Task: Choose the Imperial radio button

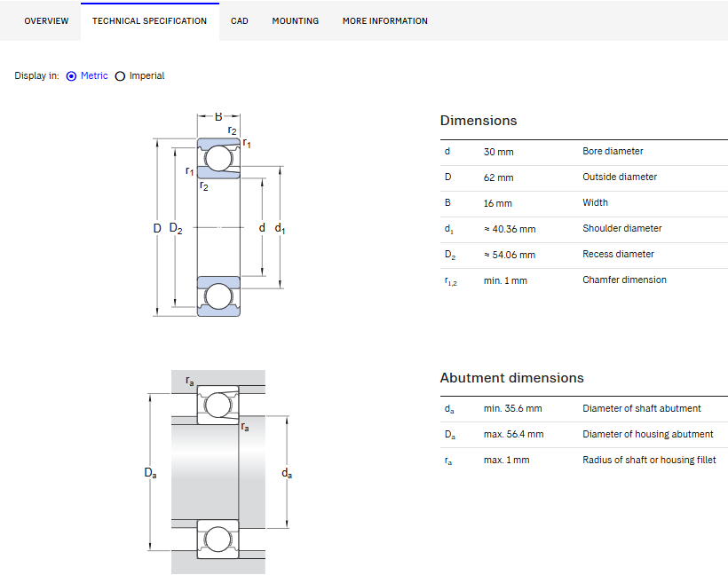Action: click(x=120, y=76)
